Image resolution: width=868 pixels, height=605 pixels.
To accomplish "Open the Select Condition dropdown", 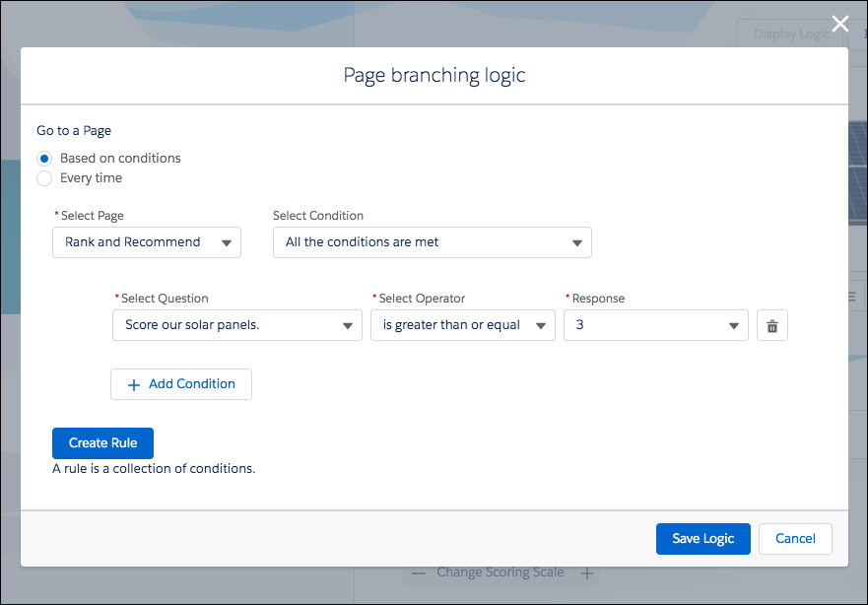I will click(432, 242).
